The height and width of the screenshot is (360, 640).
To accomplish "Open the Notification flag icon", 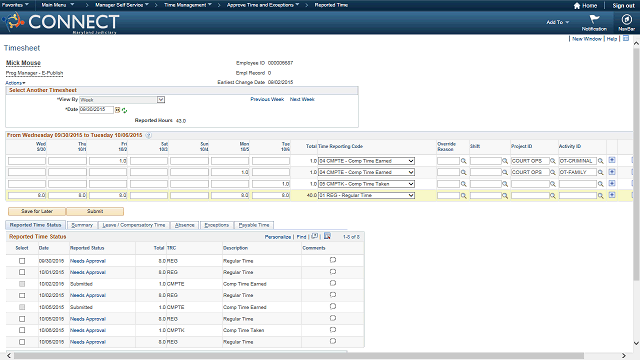I will pyautogui.click(x=594, y=19).
